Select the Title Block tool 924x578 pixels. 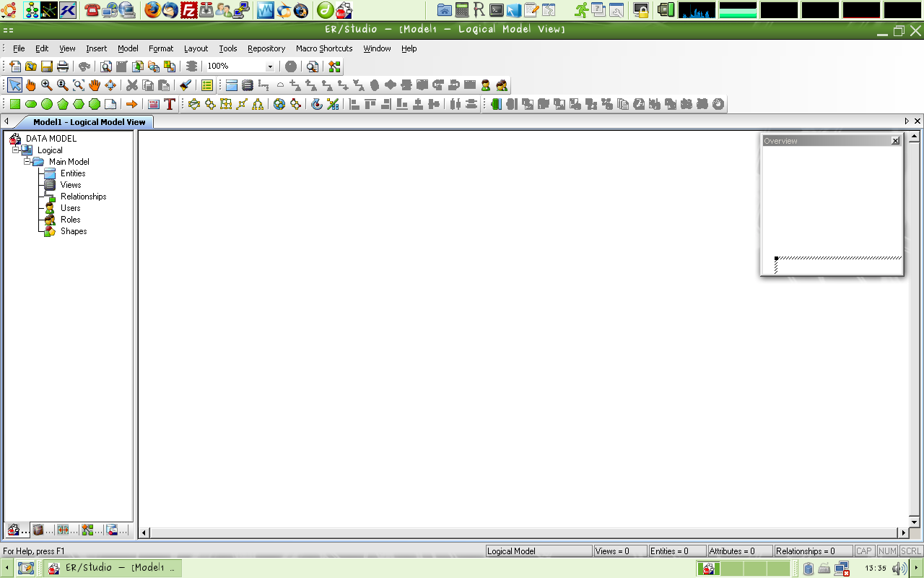154,104
